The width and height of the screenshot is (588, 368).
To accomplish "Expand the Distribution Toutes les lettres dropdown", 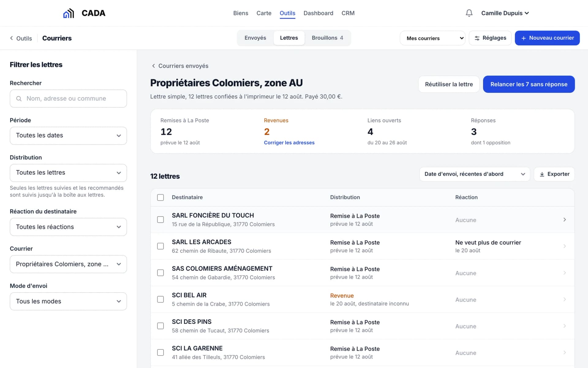I will (68, 173).
